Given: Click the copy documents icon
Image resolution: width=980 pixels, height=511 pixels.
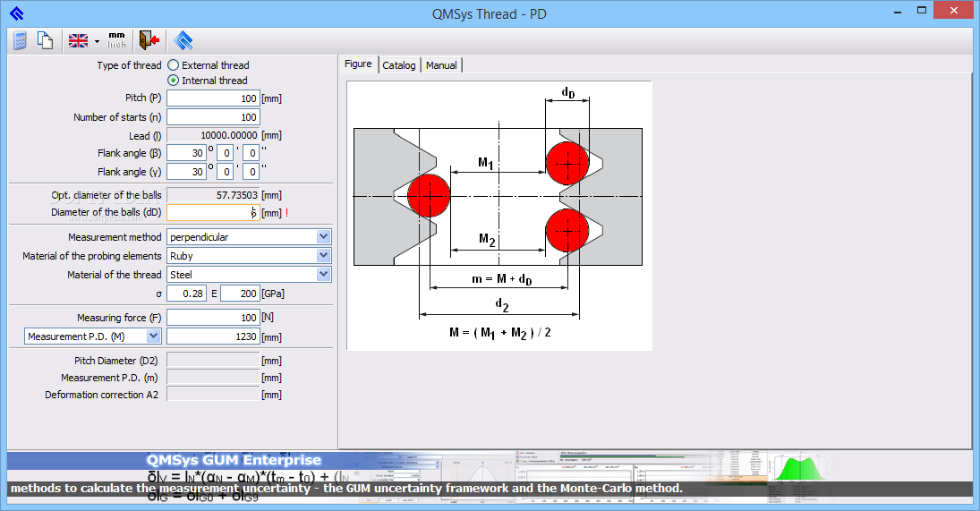Looking at the screenshot, I should [45, 41].
